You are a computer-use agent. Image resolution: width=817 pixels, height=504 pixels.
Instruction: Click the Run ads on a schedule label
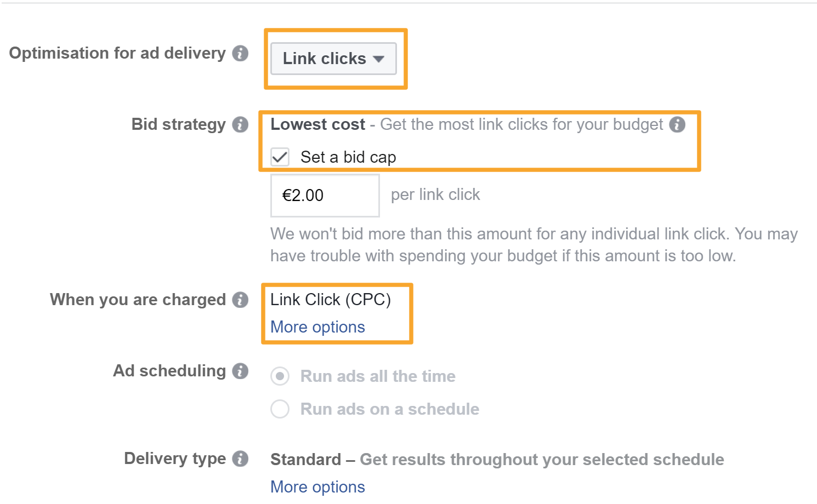point(390,409)
